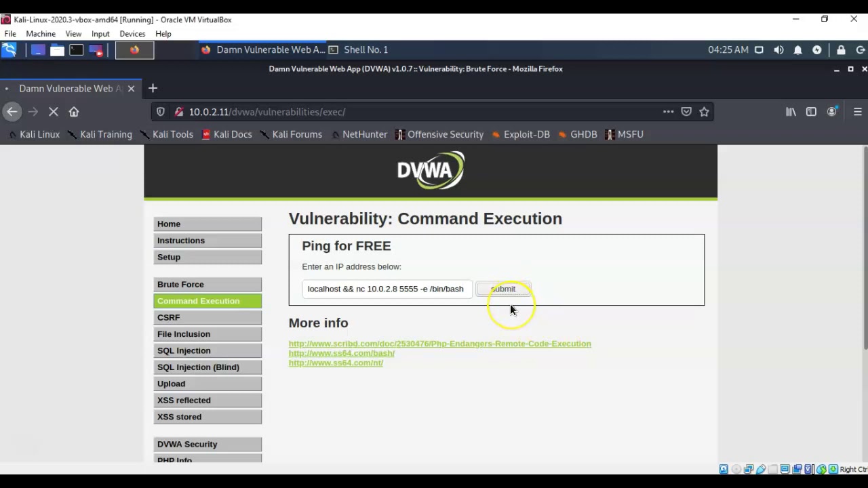This screenshot has height=488, width=868.
Task: Open Instructions in the DVWA sidebar
Action: (208, 241)
